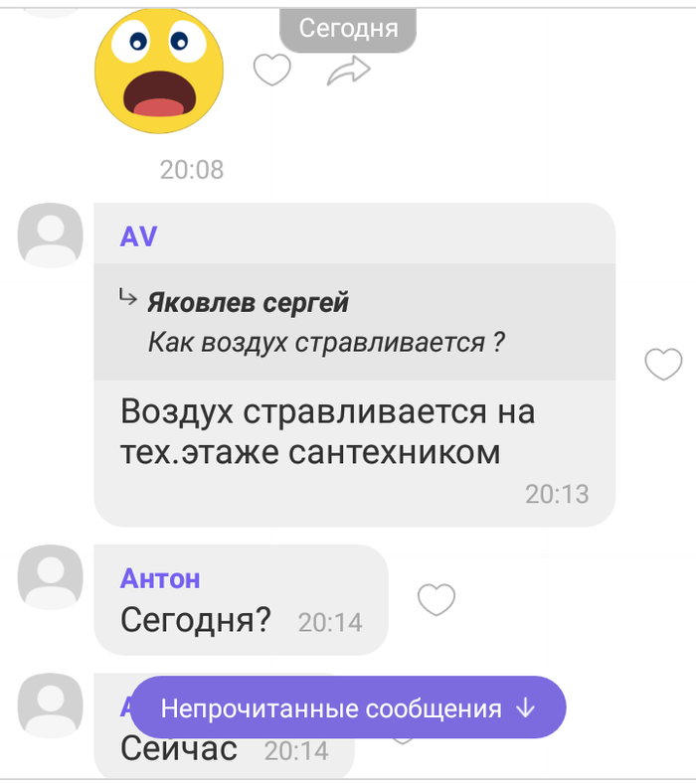Select the "Сейчас" message bubble
This screenshot has width=696, height=784.
click(x=224, y=726)
